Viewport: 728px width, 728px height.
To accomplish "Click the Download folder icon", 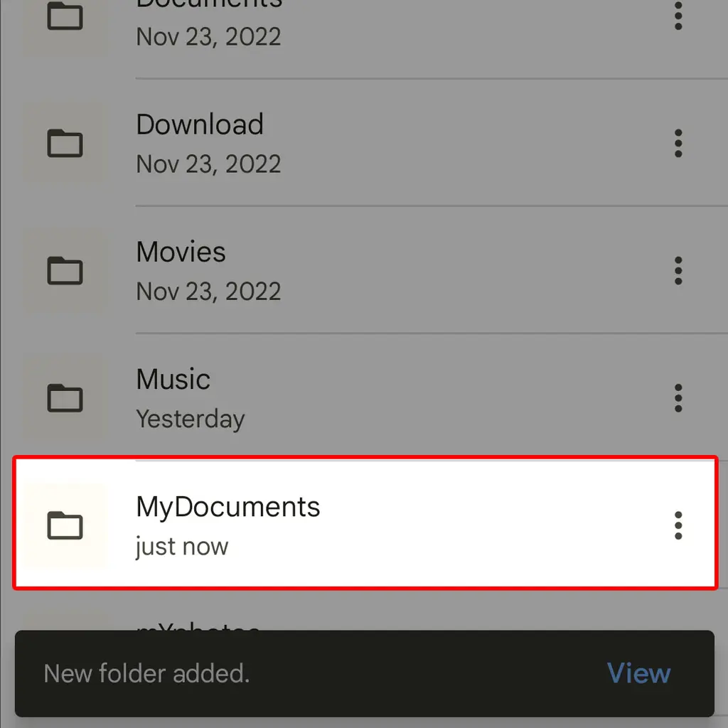I will (x=65, y=144).
